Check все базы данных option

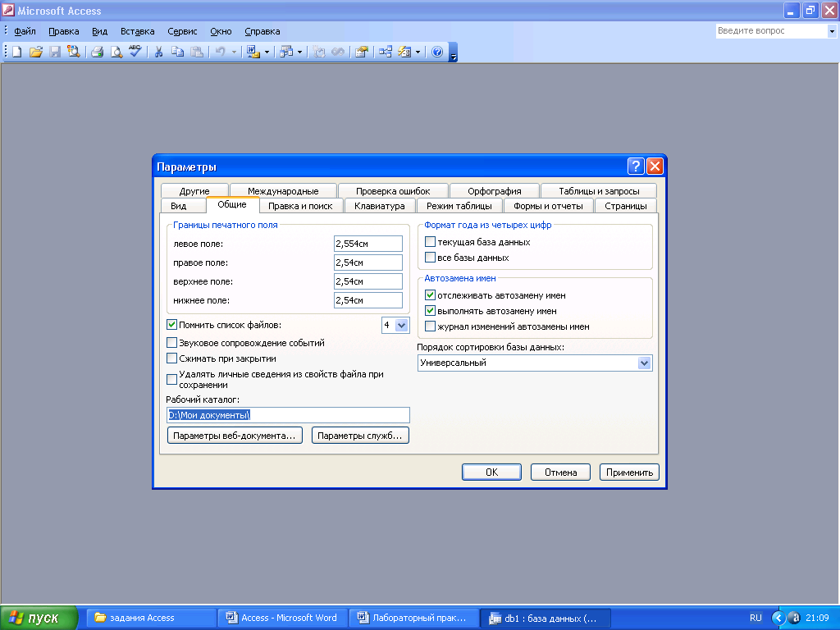(x=430, y=257)
